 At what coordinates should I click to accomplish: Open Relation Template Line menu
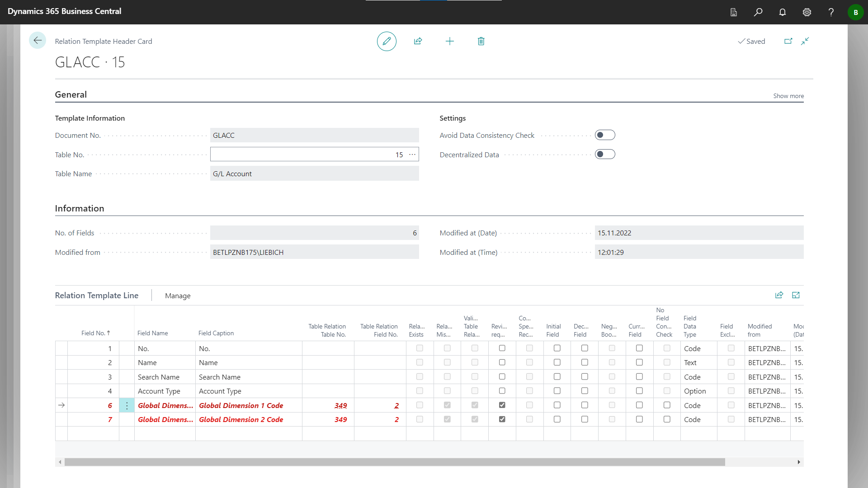click(97, 296)
